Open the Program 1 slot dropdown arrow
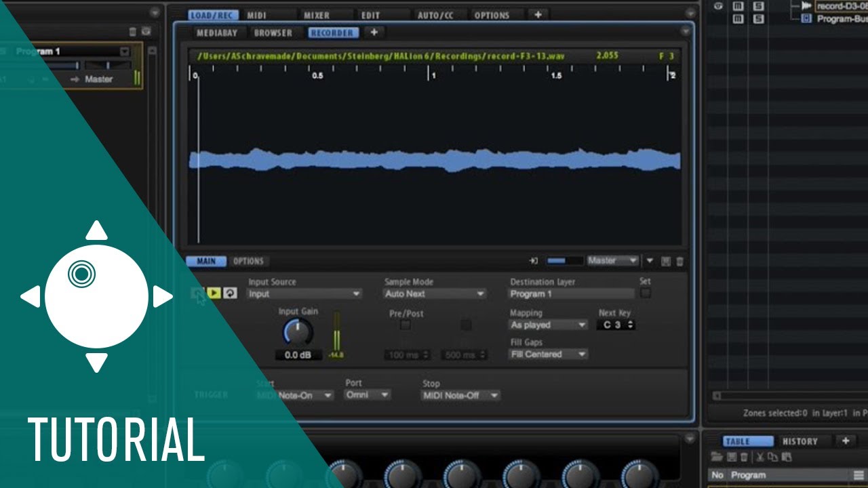Image resolution: width=868 pixels, height=488 pixels. 124,52
